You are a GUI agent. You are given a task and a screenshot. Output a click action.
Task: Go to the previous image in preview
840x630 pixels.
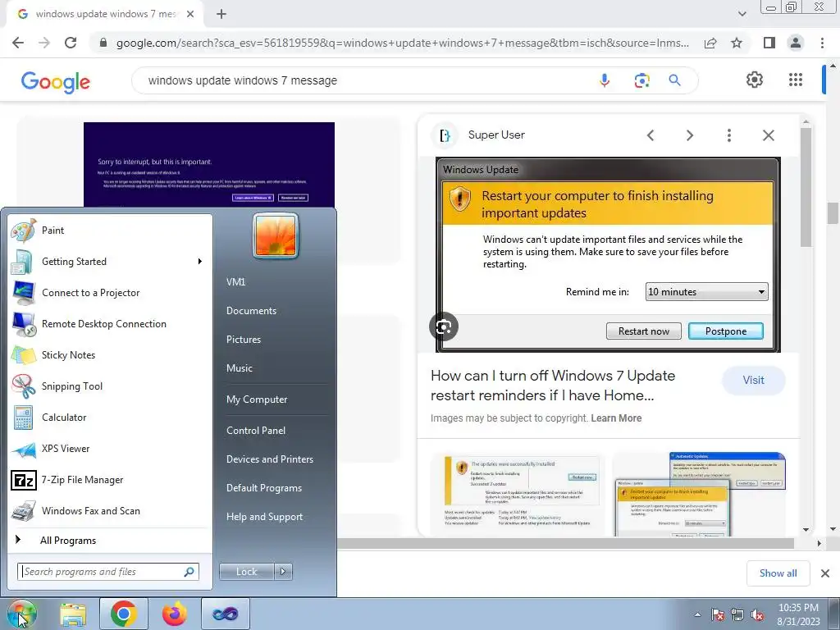pos(651,135)
